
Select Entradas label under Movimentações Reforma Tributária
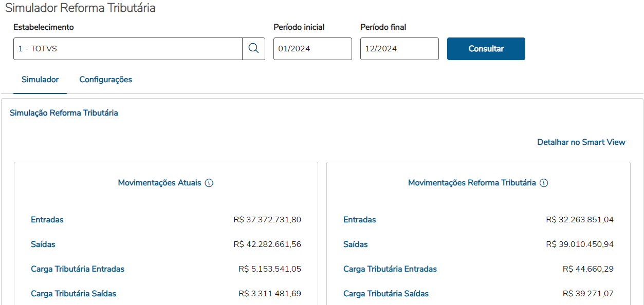[360, 220]
